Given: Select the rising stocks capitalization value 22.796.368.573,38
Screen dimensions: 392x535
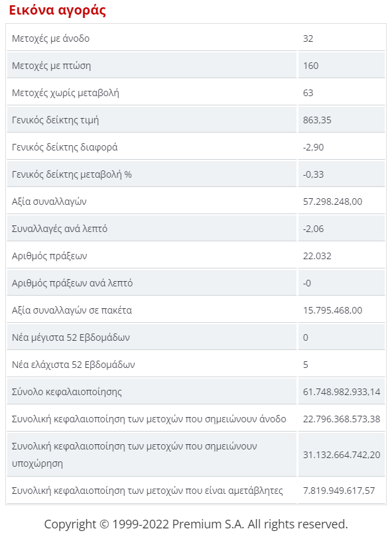Looking at the screenshot, I should tap(342, 419).
